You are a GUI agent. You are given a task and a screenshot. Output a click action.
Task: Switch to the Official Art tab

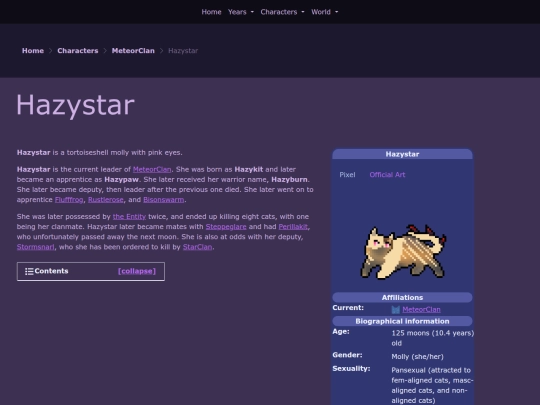tap(387, 175)
